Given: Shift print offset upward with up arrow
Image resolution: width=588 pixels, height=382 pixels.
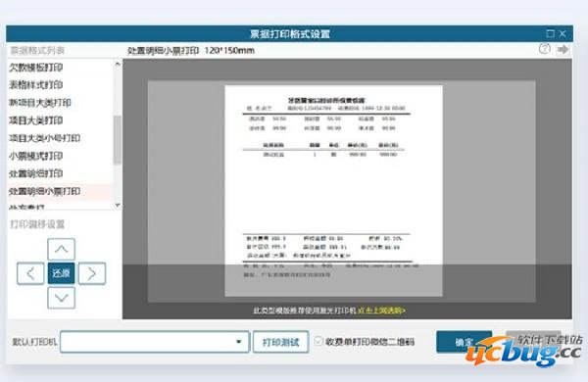Looking at the screenshot, I should coord(61,250).
